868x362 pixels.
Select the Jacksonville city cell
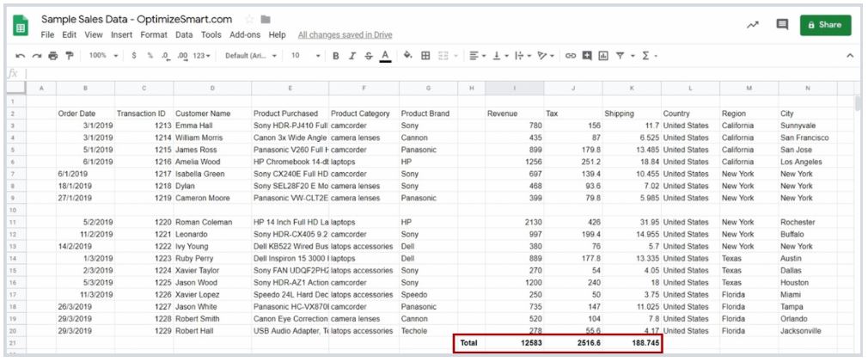coord(807,331)
